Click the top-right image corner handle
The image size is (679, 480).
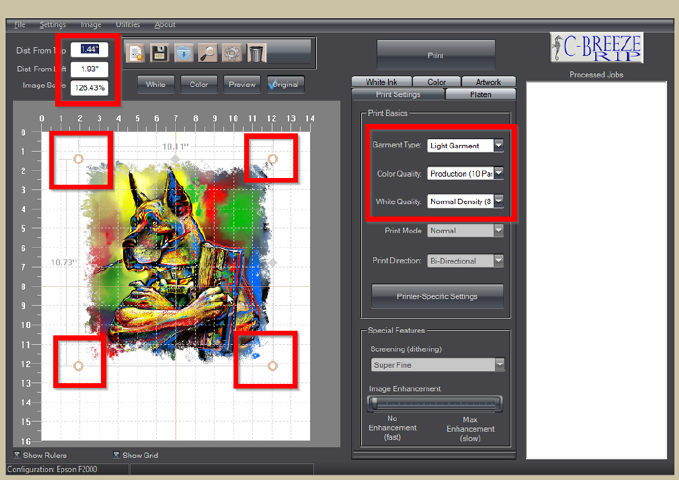coord(272,159)
